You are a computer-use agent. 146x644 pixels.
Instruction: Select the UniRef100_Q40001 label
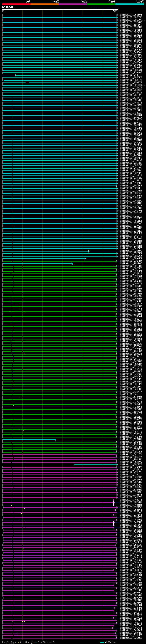(131, 58)
